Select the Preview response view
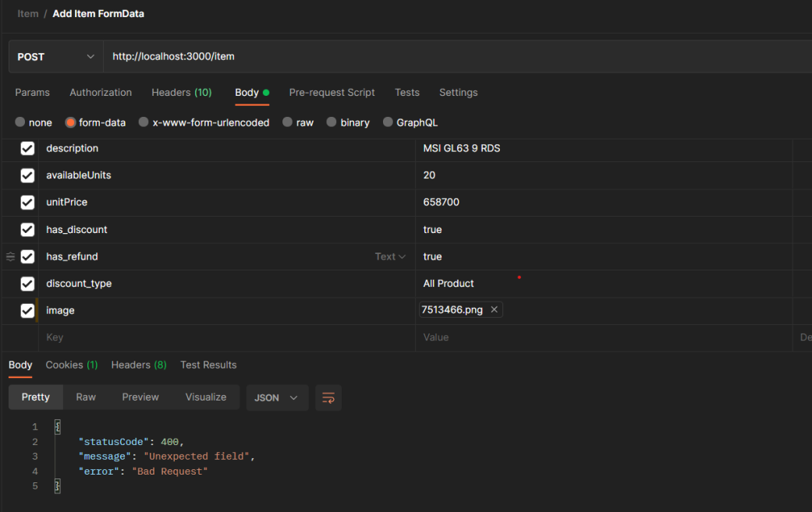Image resolution: width=812 pixels, height=512 pixels. click(x=140, y=397)
